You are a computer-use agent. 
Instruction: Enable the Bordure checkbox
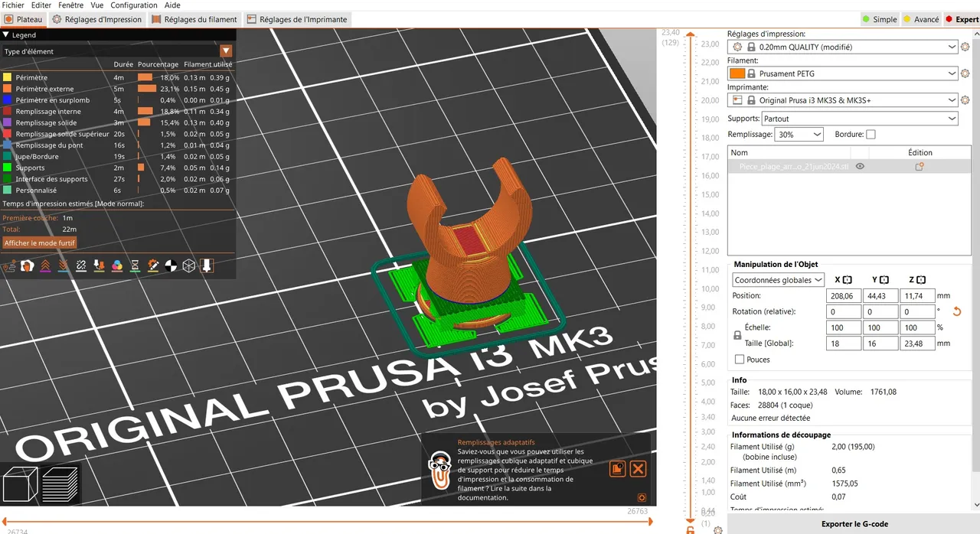coord(871,134)
